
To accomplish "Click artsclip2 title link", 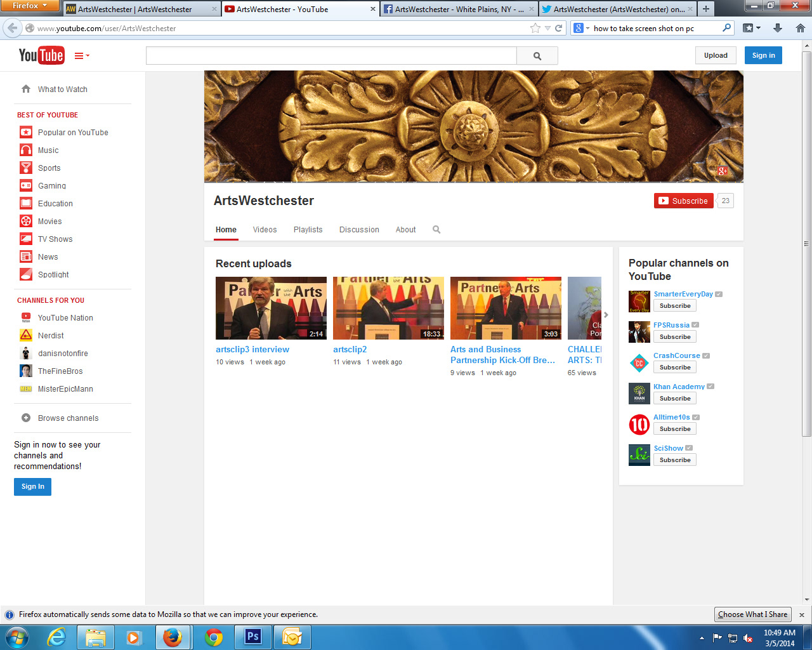I will [350, 349].
